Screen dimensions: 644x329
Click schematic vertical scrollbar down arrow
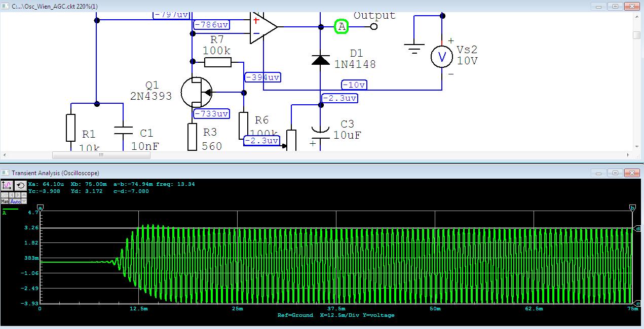point(636,145)
